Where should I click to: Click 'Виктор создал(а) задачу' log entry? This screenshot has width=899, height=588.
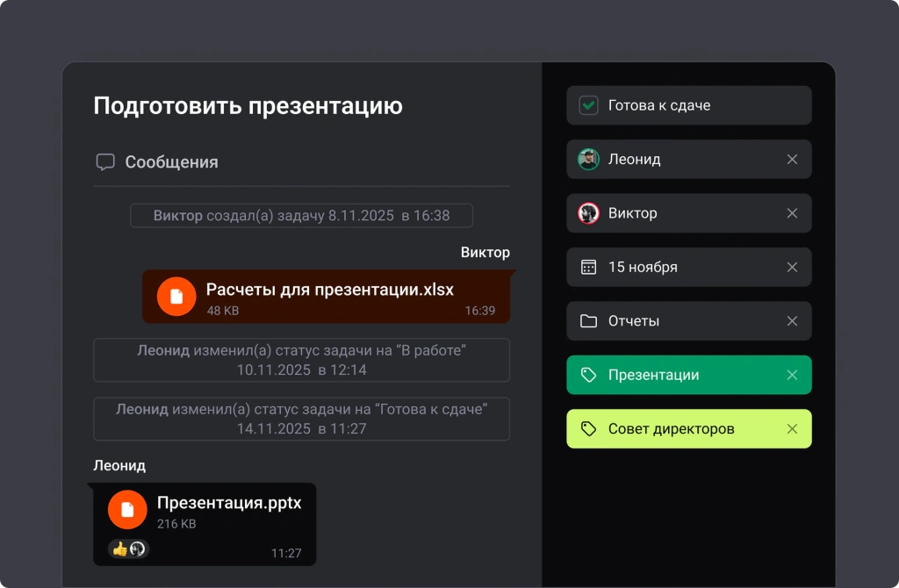click(302, 216)
